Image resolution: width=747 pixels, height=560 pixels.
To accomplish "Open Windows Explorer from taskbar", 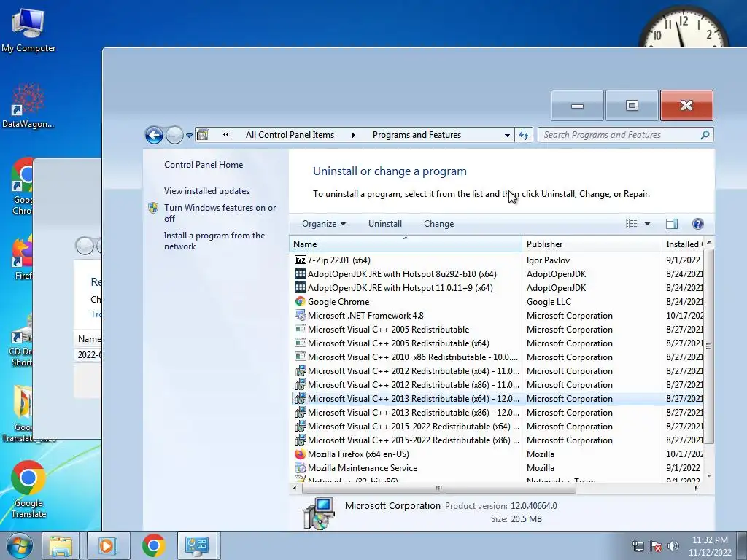I will click(61, 545).
